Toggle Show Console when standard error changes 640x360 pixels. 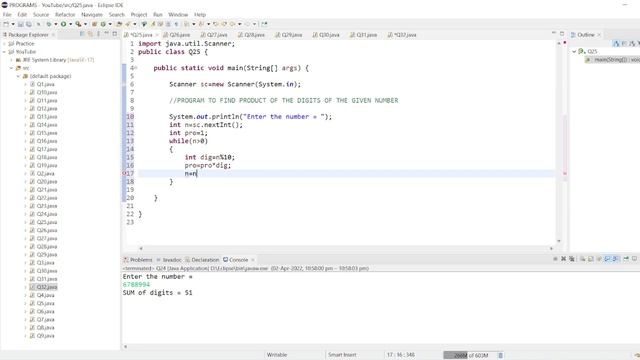616,259
